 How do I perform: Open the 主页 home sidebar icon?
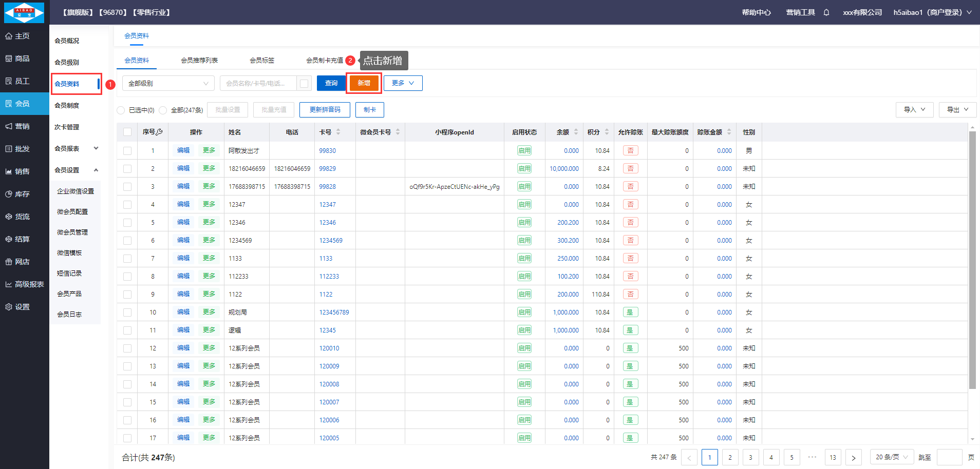(x=9, y=36)
